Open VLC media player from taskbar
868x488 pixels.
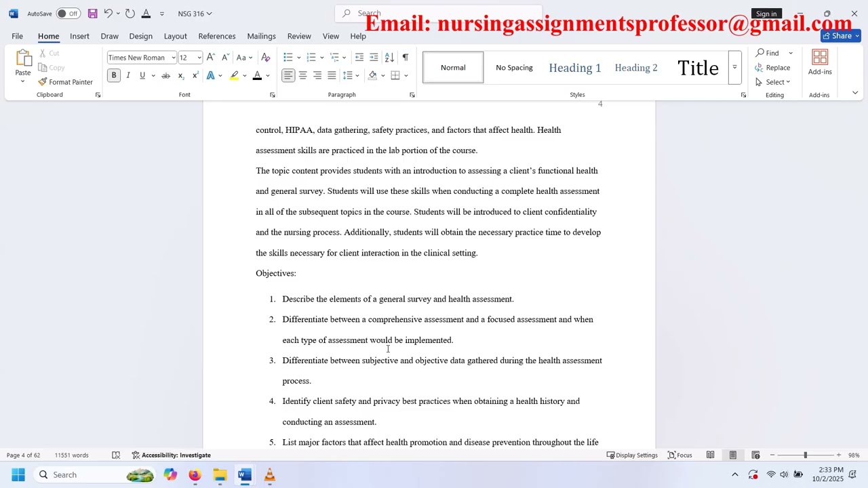[270, 475]
